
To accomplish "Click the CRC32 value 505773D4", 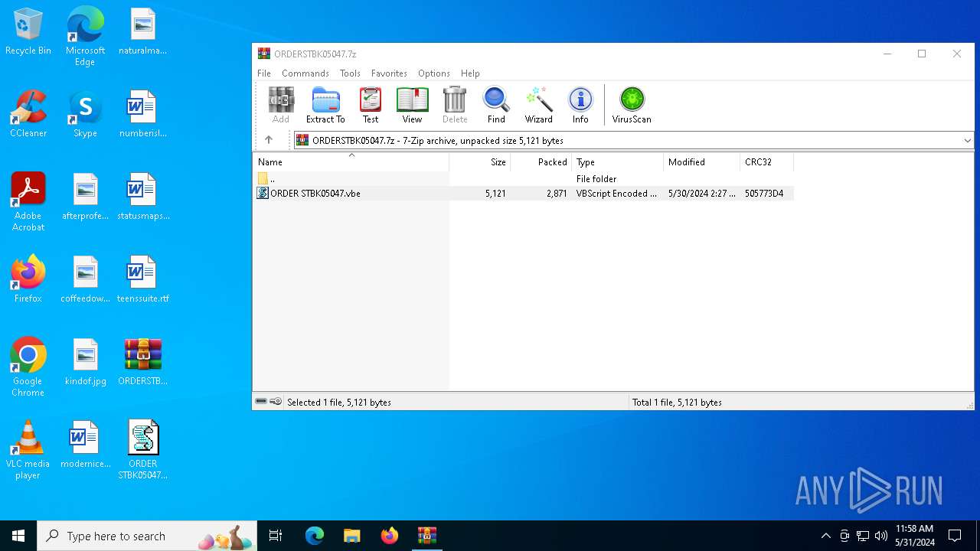I will (764, 194).
